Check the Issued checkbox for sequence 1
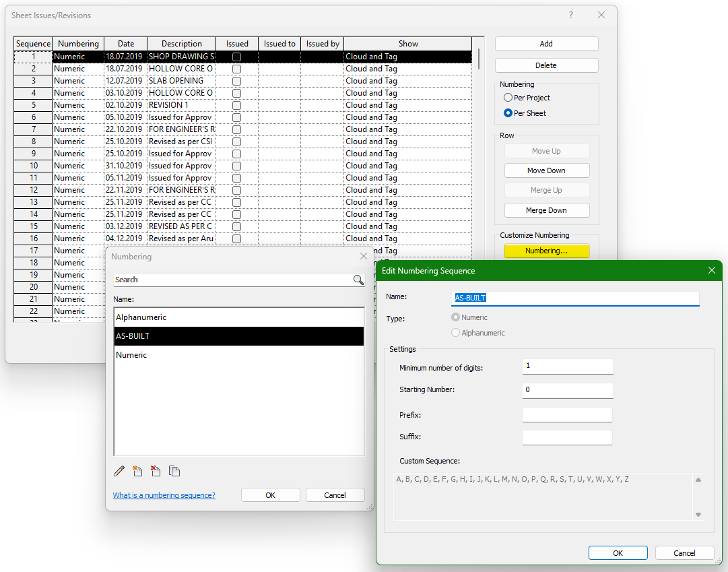This screenshot has width=728, height=572. (236, 56)
